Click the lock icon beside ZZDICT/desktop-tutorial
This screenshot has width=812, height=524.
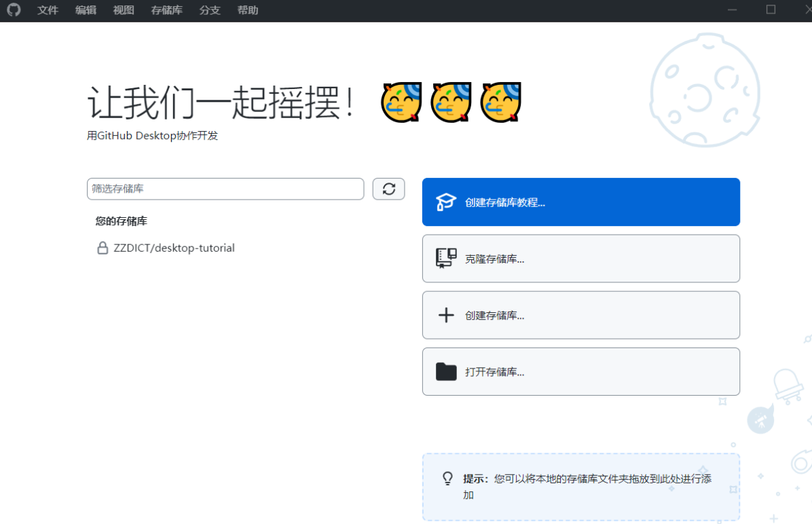click(103, 248)
